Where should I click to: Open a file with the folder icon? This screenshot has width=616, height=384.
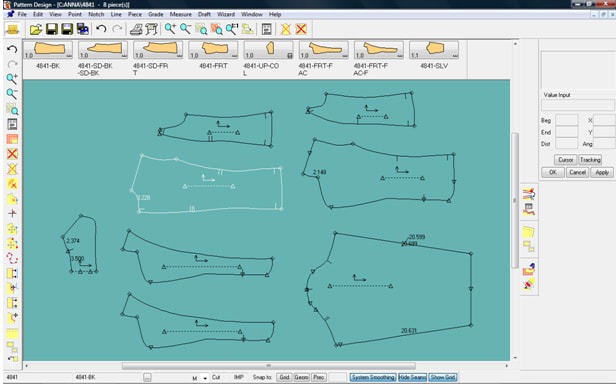click(x=36, y=29)
